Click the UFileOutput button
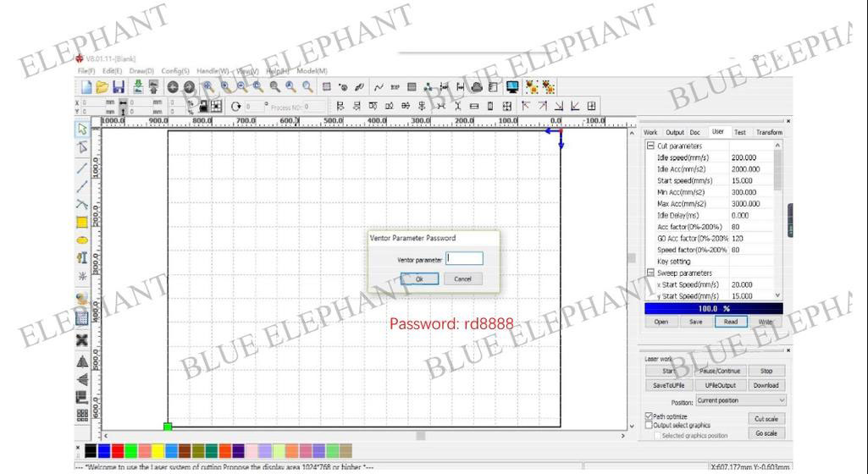The image size is (868, 474). [720, 385]
